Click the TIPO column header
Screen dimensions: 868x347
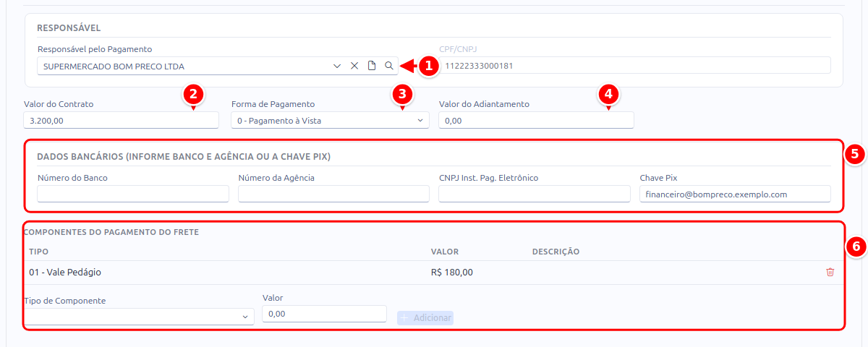[x=38, y=252]
